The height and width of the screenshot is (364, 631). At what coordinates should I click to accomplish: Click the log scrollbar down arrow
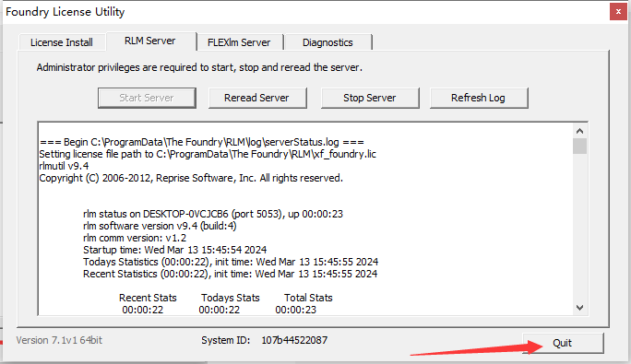coord(580,308)
